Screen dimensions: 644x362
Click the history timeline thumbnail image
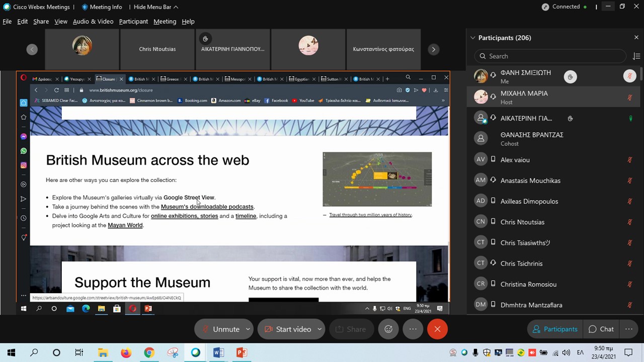point(377,179)
